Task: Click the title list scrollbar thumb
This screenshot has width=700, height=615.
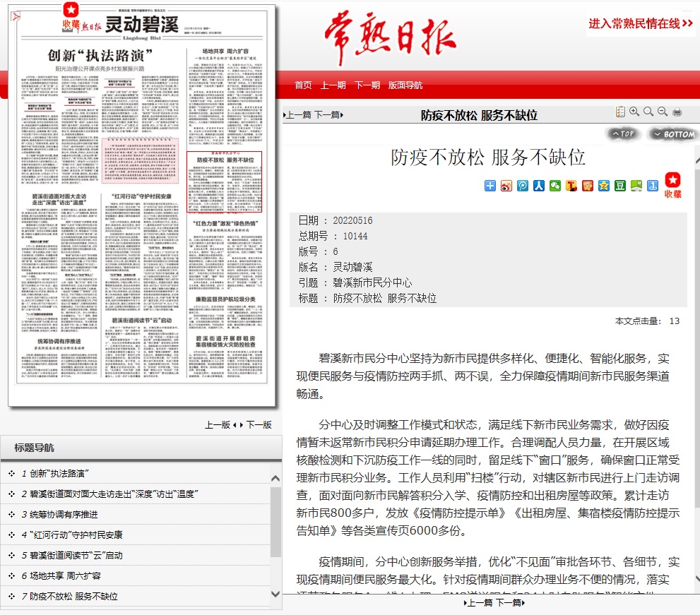Action: point(275,522)
